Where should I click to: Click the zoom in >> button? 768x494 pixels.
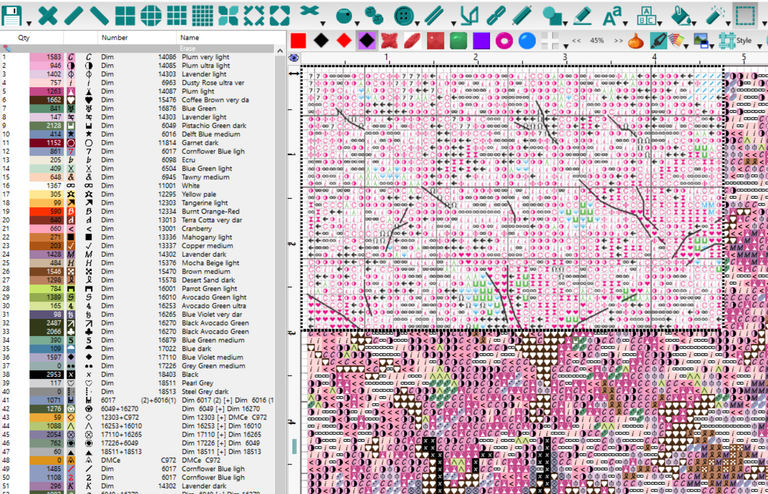619,41
